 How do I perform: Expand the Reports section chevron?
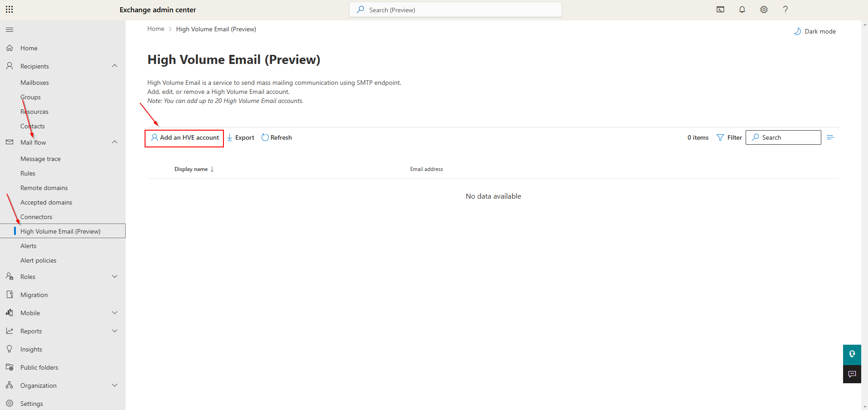(115, 331)
